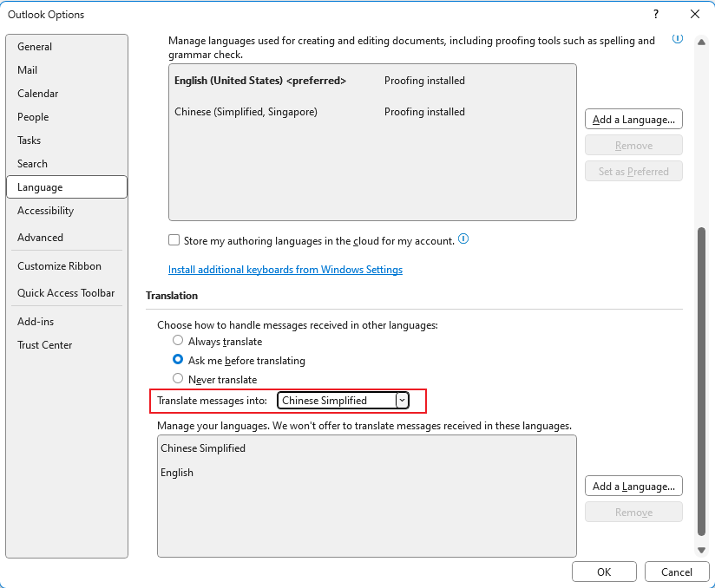The image size is (715, 588).
Task: Select English in the translation languages list
Action: click(177, 473)
